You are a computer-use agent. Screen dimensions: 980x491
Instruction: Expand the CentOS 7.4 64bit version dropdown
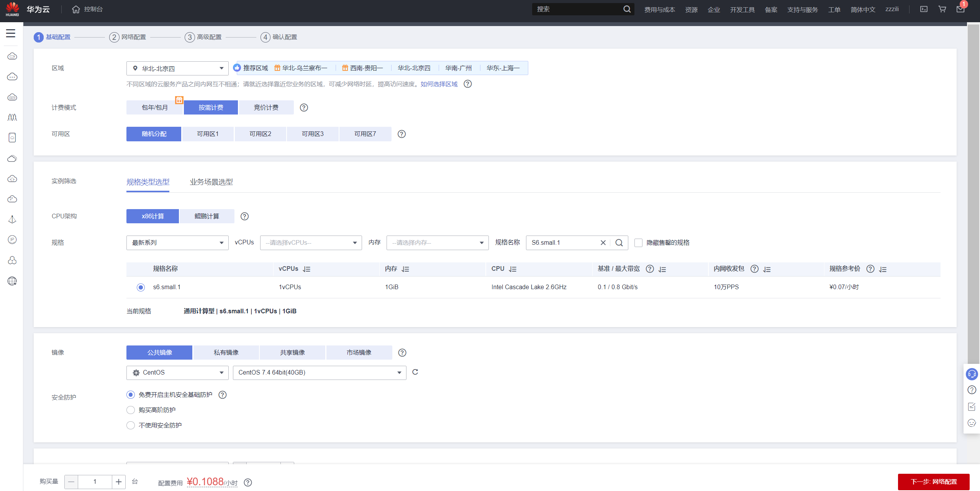pyautogui.click(x=319, y=373)
